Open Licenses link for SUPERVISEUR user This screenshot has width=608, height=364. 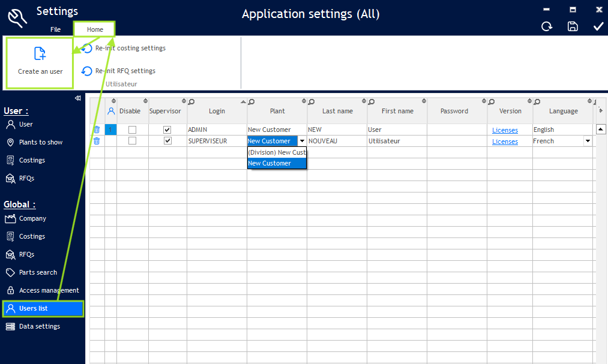click(505, 142)
